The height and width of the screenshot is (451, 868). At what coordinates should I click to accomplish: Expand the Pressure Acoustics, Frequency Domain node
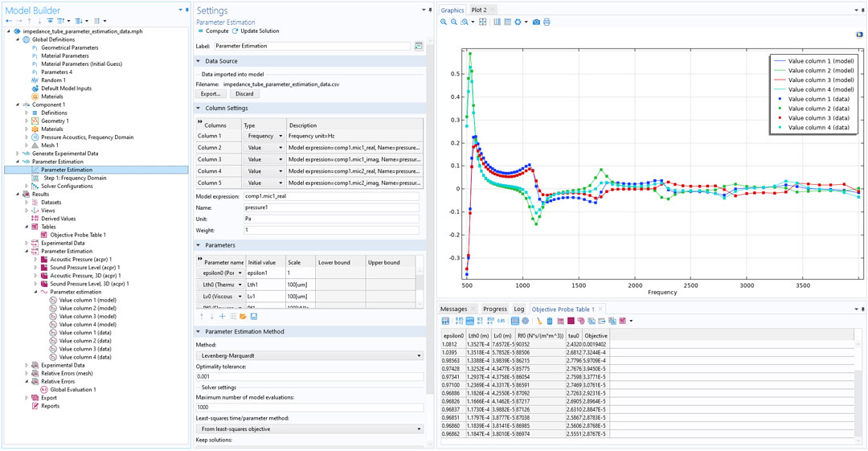[27, 137]
